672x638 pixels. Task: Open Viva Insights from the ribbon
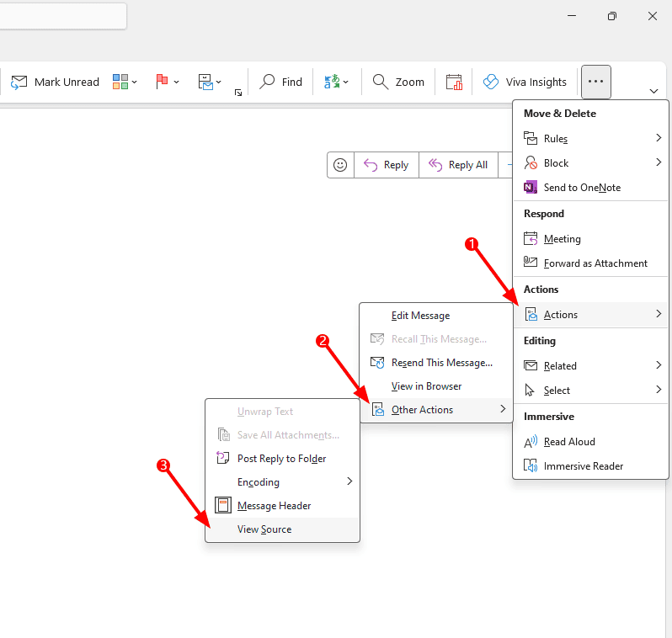click(525, 82)
